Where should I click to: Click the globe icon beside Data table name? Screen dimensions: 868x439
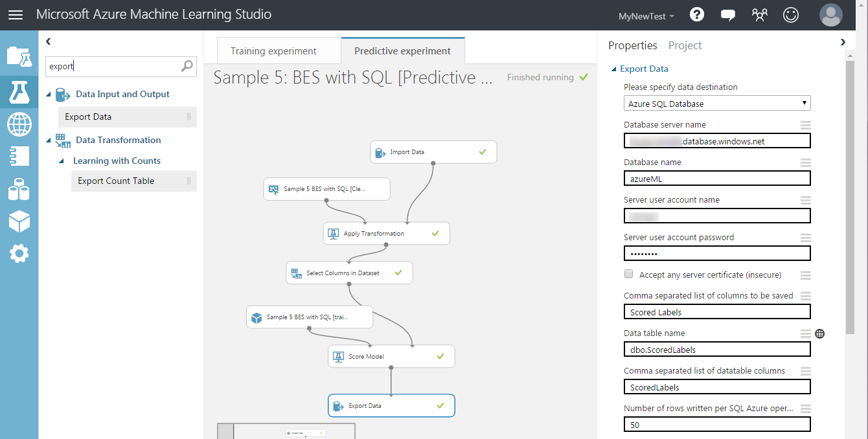tap(820, 333)
